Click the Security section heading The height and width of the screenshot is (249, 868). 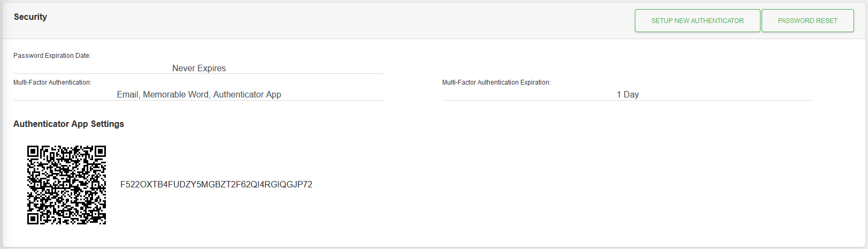tap(30, 17)
